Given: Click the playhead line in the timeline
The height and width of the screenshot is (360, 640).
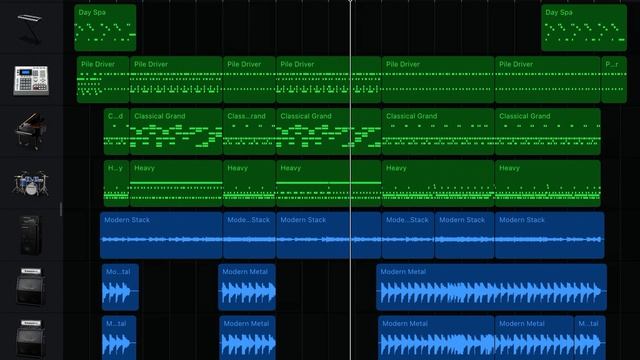Looking at the screenshot, I should pyautogui.click(x=350, y=180).
